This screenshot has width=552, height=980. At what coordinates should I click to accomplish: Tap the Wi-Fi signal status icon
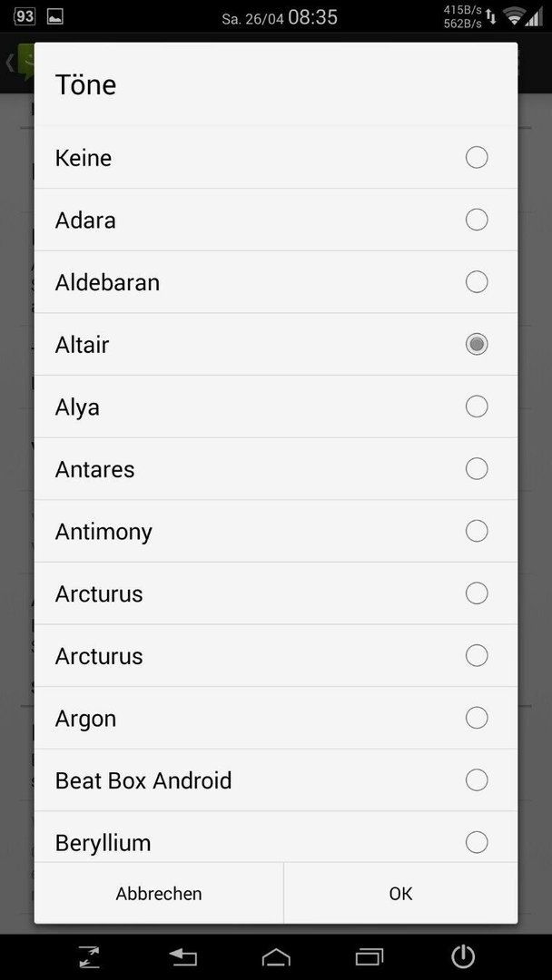(x=515, y=17)
